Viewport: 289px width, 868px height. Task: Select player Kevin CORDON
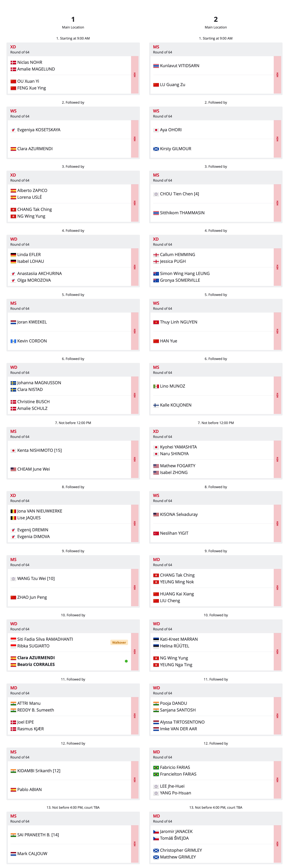(x=32, y=341)
